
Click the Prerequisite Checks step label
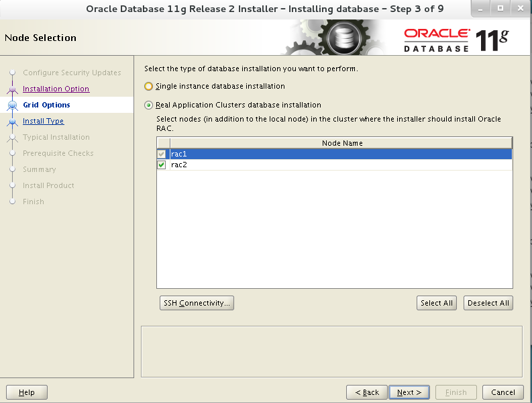click(58, 153)
